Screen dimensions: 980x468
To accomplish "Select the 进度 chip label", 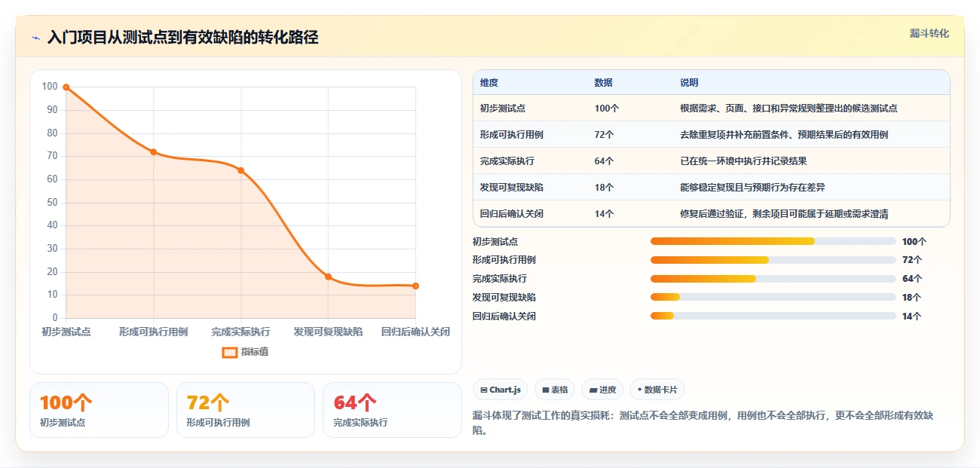I will (x=608, y=390).
